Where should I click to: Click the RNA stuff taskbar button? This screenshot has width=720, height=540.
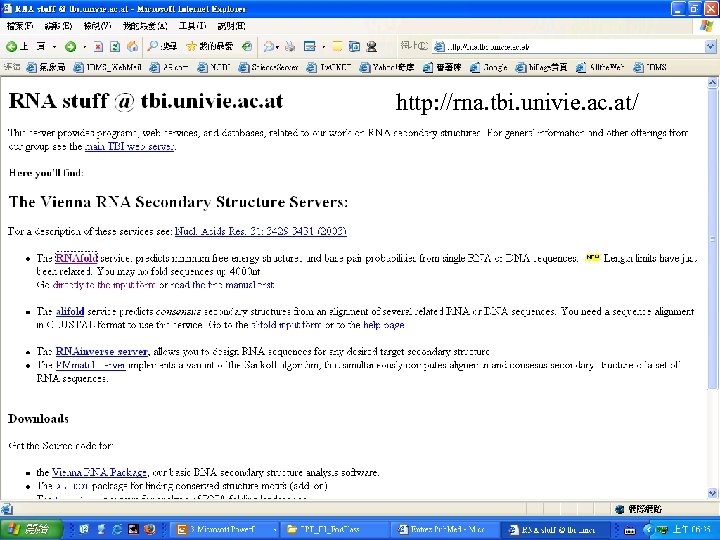coord(555,529)
